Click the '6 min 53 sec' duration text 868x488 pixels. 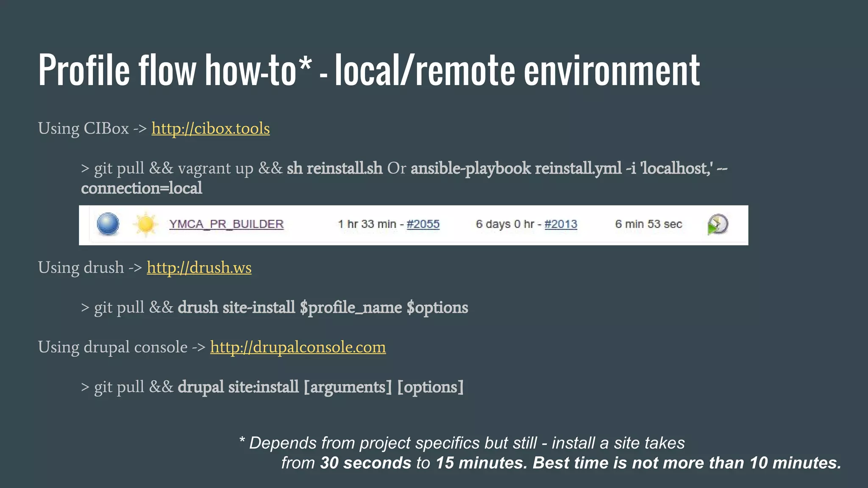(648, 224)
